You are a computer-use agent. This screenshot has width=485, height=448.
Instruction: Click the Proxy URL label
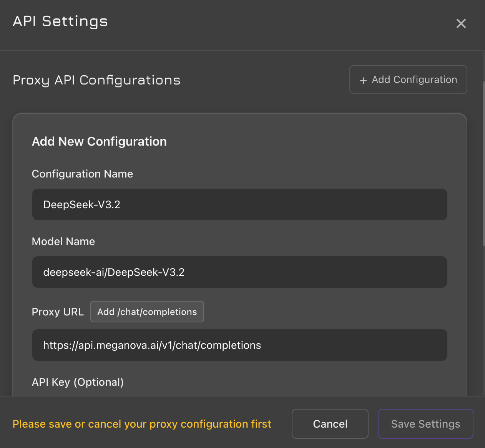tap(58, 312)
